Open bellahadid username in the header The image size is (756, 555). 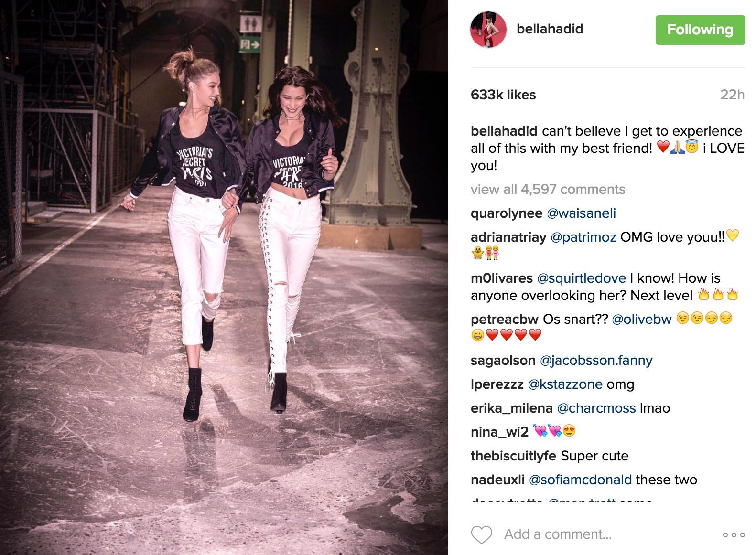click(550, 29)
